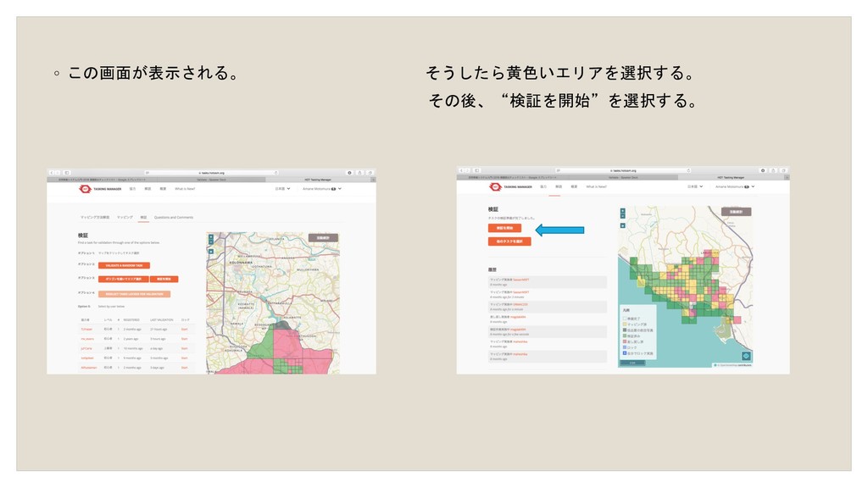Click the green 検証済み legend swatch

point(625,335)
